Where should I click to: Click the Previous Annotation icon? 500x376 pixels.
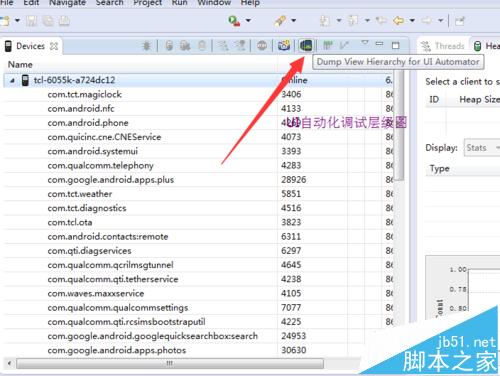pyautogui.click(x=353, y=21)
